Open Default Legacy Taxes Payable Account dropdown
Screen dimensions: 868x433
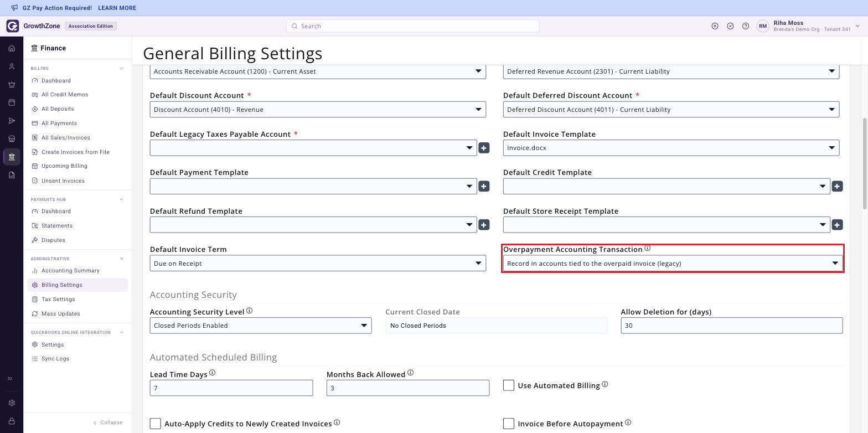(x=313, y=148)
